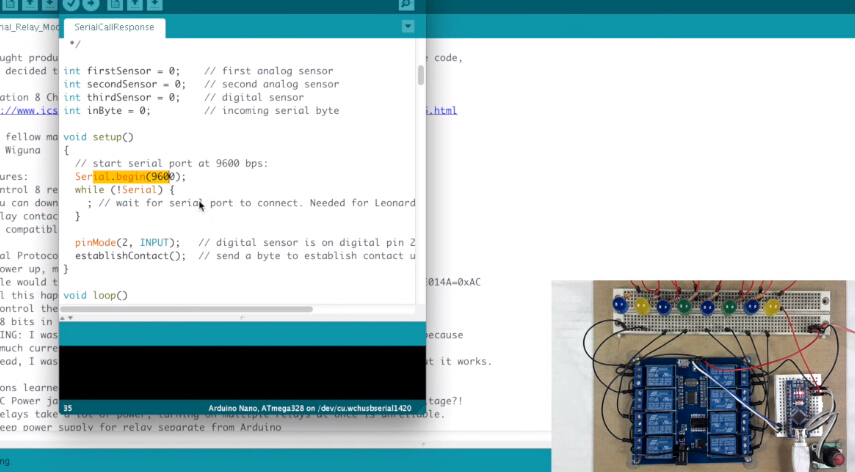Expand the tab menu dropdown arrow
855x472 pixels.
point(407,26)
